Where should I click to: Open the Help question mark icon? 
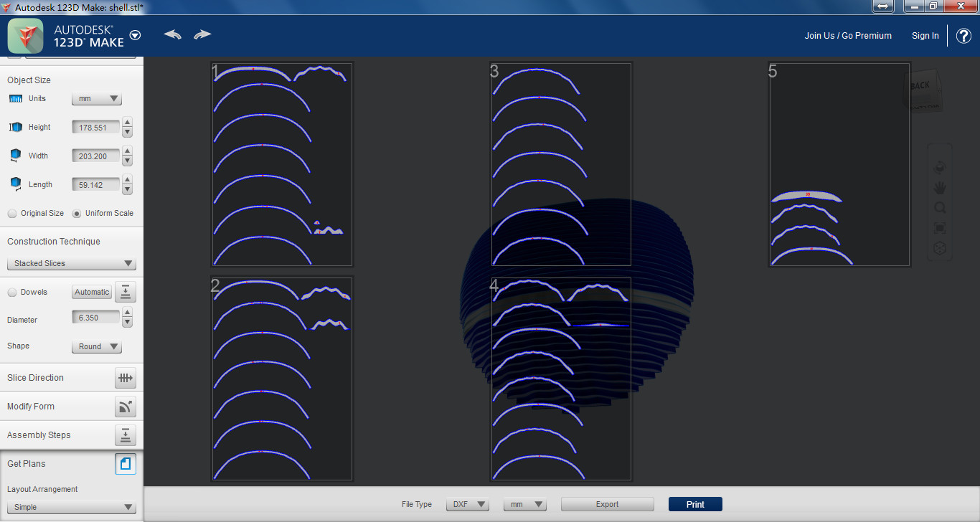(x=963, y=35)
